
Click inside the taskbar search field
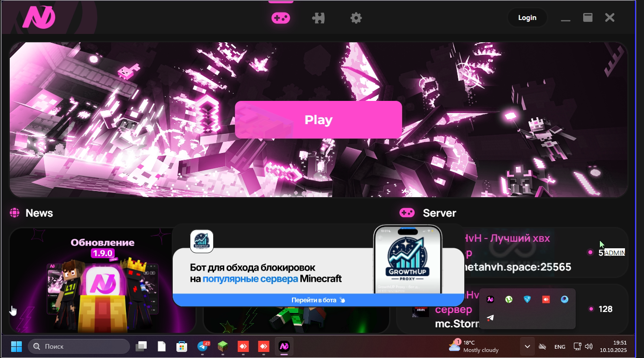(79, 346)
